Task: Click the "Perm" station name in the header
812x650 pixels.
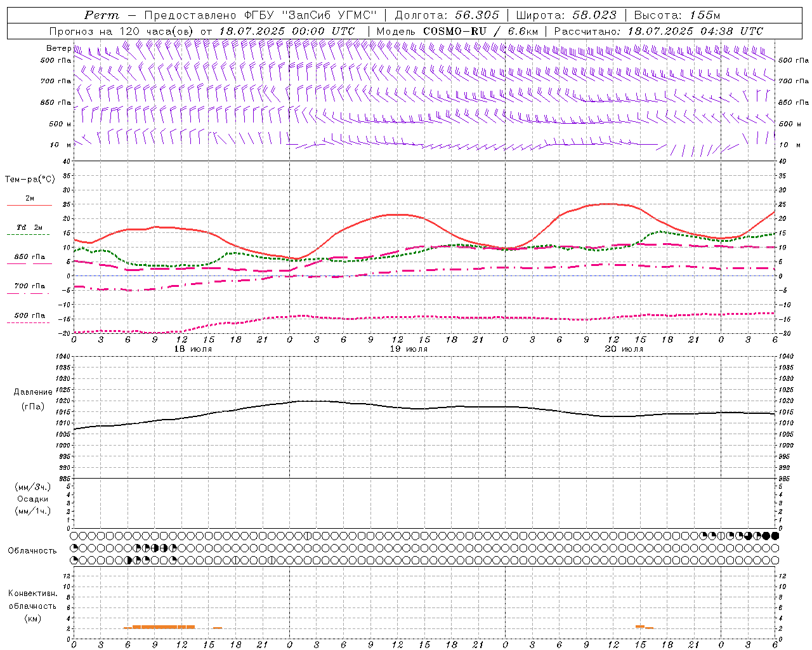Action: (x=101, y=15)
